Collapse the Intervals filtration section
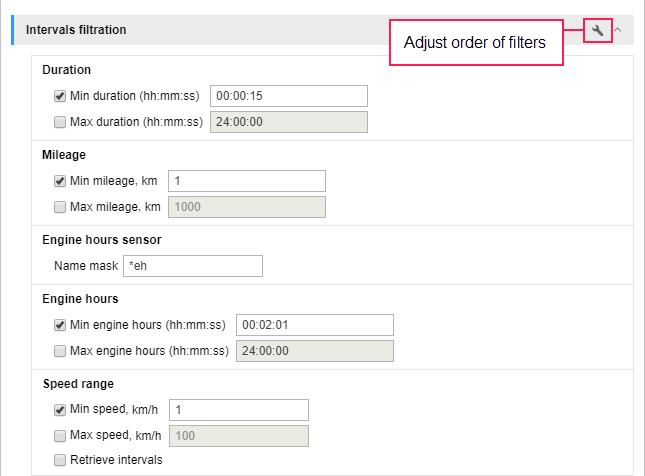This screenshot has width=645, height=476. pyautogui.click(x=617, y=30)
